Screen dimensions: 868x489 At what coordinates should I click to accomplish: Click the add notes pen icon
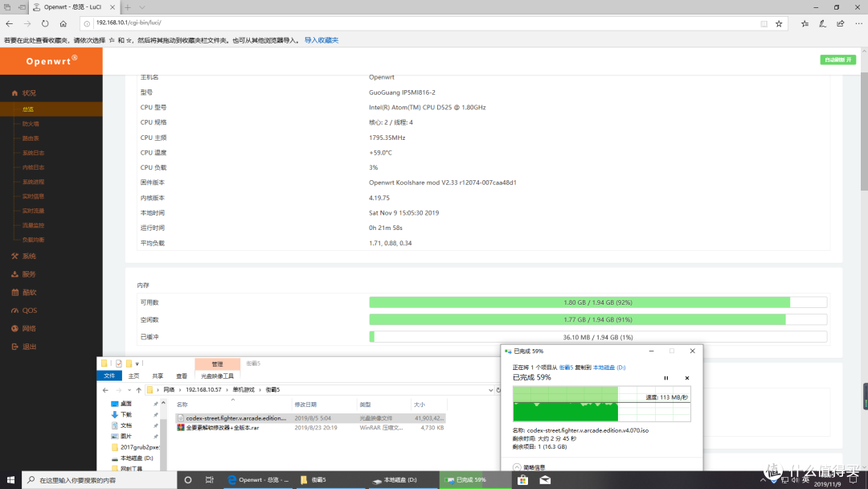[x=823, y=23]
